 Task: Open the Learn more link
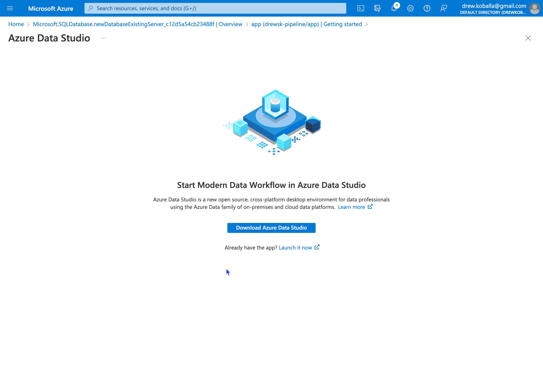tap(351, 207)
